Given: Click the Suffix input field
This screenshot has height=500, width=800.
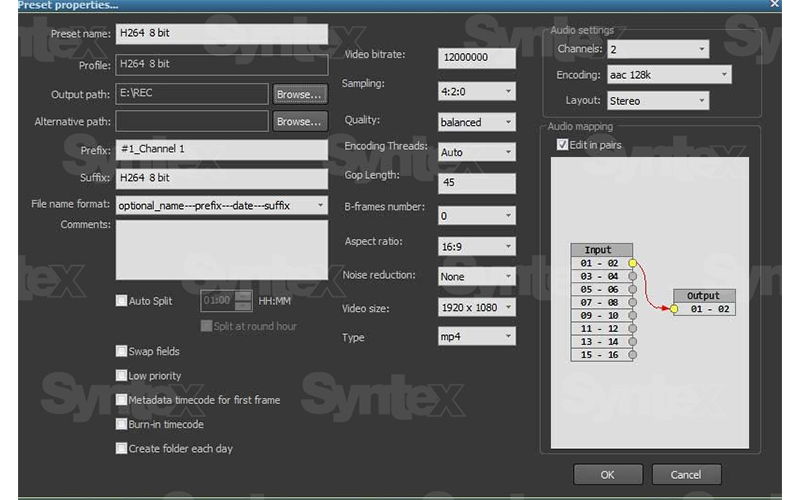Looking at the screenshot, I should tap(221, 178).
